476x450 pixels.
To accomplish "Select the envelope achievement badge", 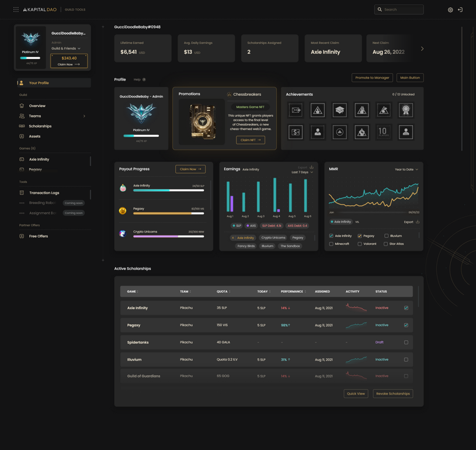I will pos(296,110).
